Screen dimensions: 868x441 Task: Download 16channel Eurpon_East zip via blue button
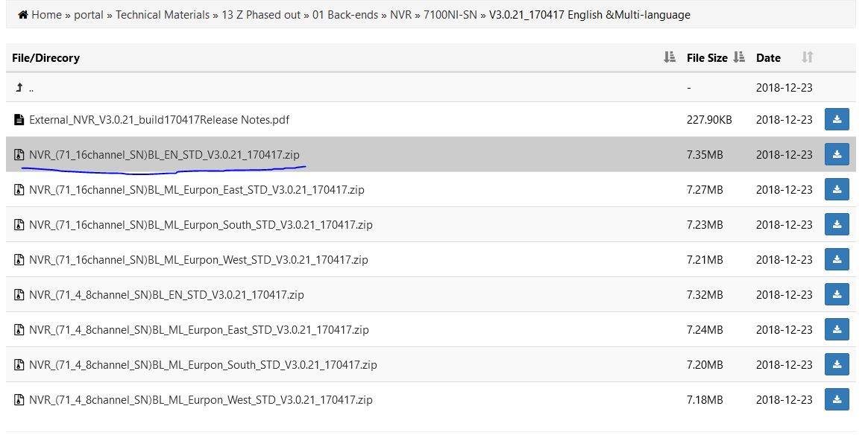point(837,189)
